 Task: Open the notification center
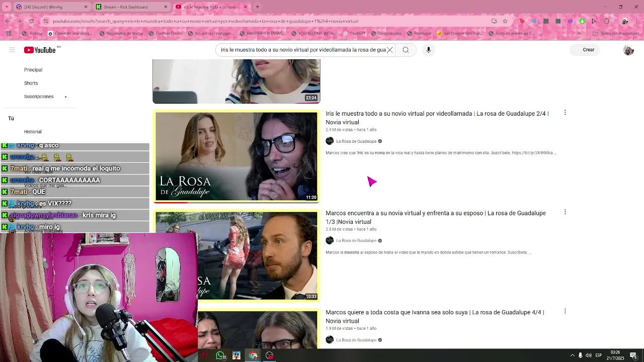pos(633,355)
